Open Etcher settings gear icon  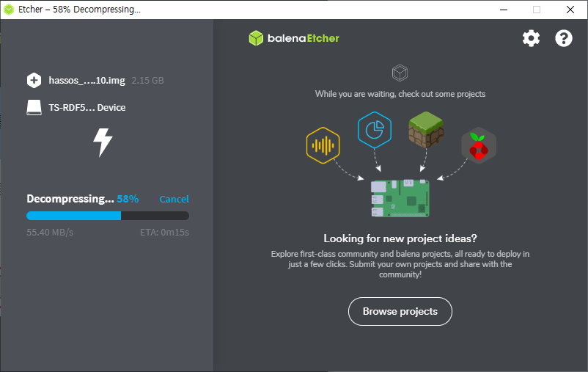531,38
